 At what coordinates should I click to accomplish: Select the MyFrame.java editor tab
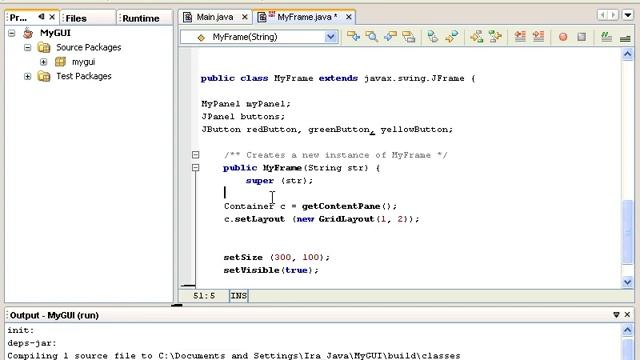[304, 17]
